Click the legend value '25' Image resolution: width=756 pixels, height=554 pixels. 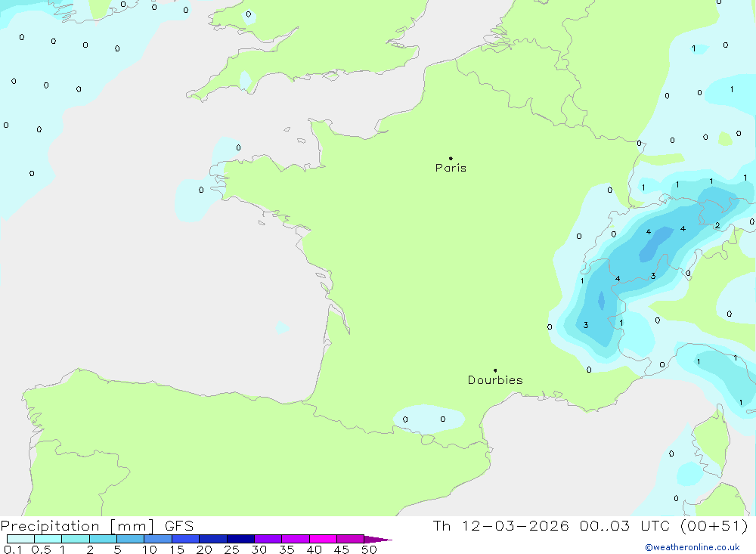coord(232,549)
